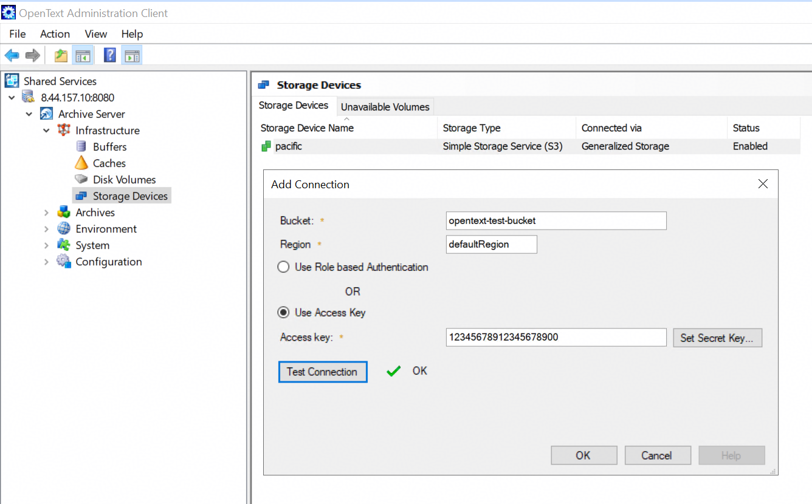Screen dimensions: 812x504
Task: Cancel the Add Connection dialog
Action: [657, 455]
